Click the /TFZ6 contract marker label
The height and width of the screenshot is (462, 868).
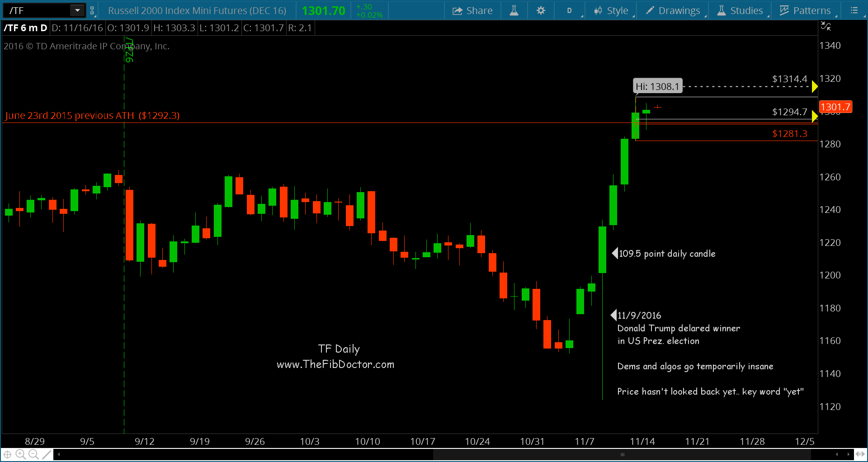point(129,49)
